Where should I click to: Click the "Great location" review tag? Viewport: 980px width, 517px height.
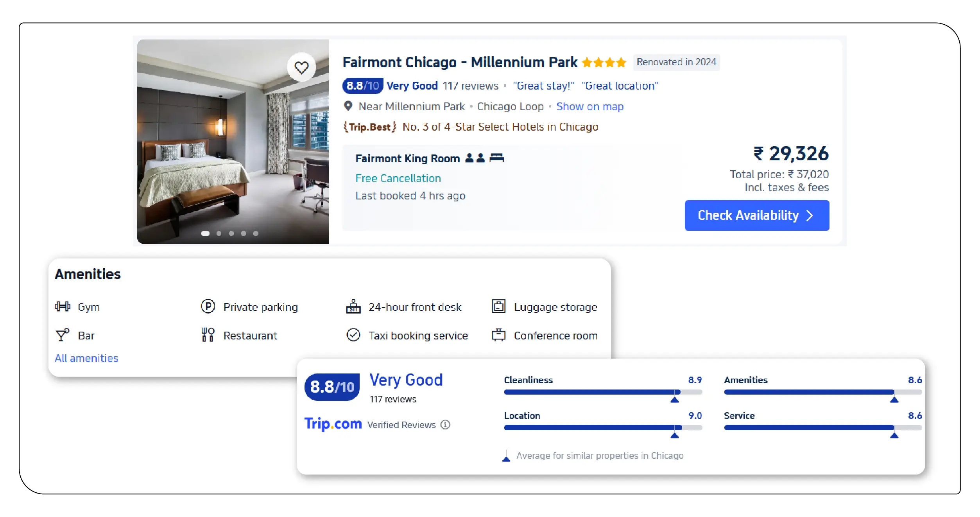click(x=620, y=86)
